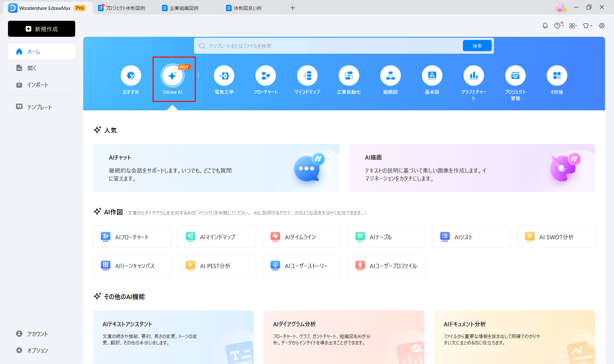Click the 新規作成 button
Viewport: 614px width, 364px height.
click(x=42, y=29)
